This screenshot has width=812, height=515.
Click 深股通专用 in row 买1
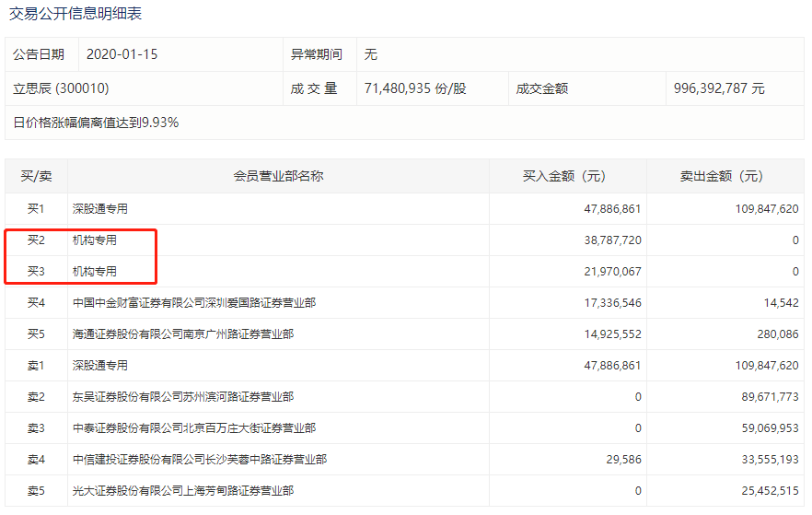(x=100, y=209)
